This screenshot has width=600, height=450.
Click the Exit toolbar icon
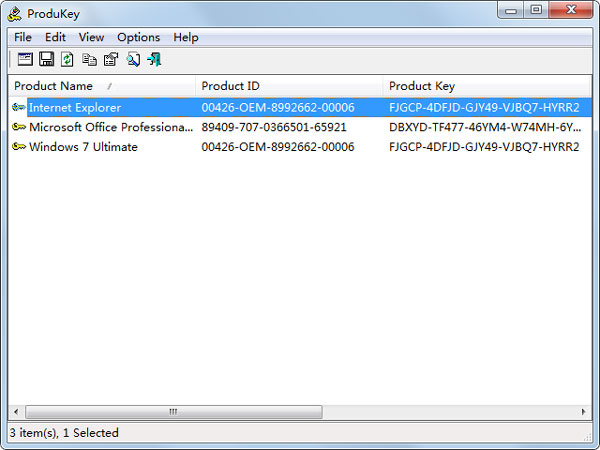coord(155,59)
